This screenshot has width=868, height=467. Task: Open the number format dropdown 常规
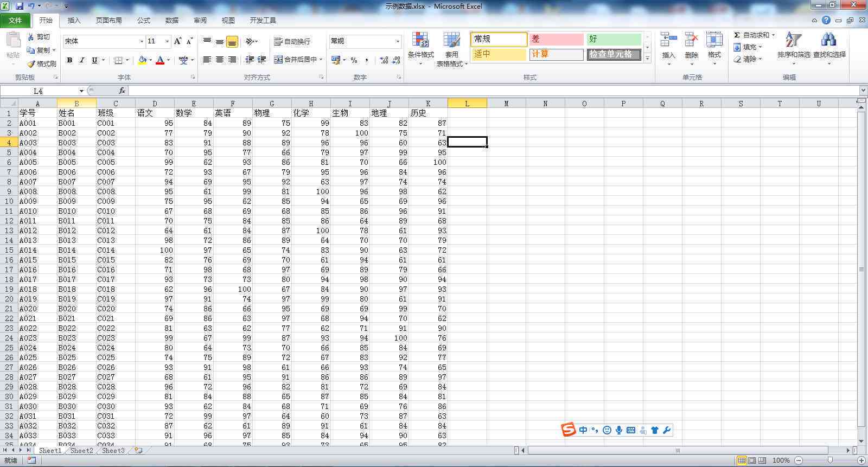point(365,41)
